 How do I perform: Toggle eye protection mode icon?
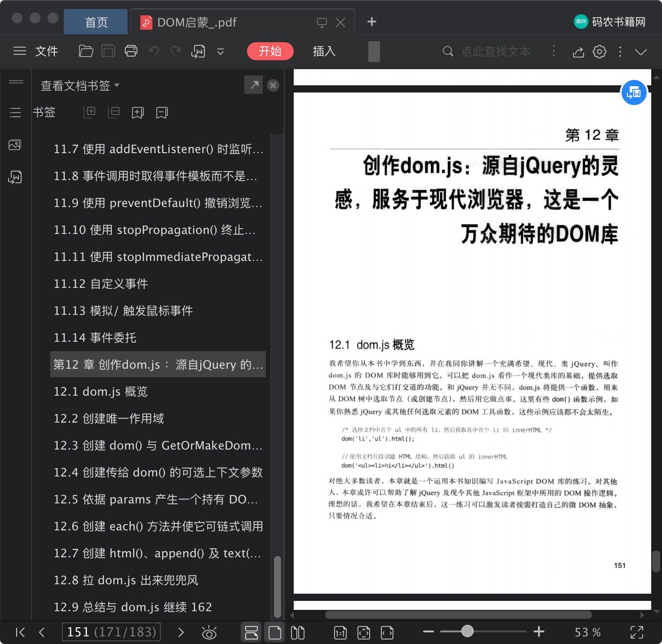(209, 633)
